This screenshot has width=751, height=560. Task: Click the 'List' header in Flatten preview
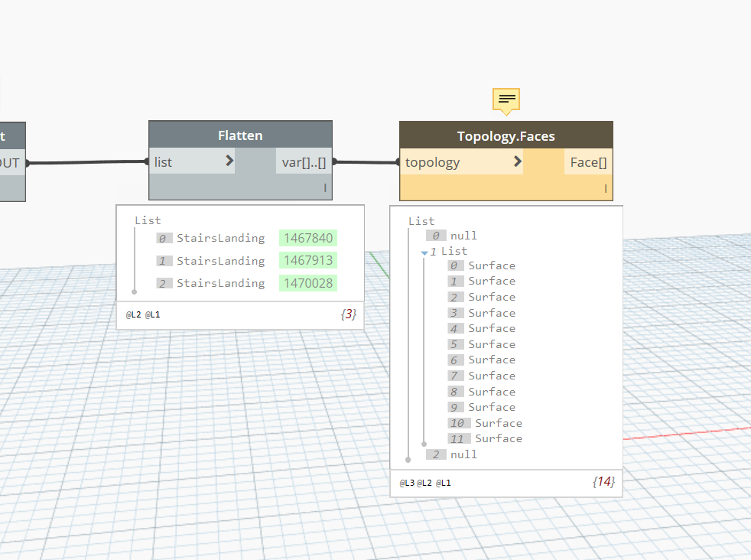click(x=148, y=220)
